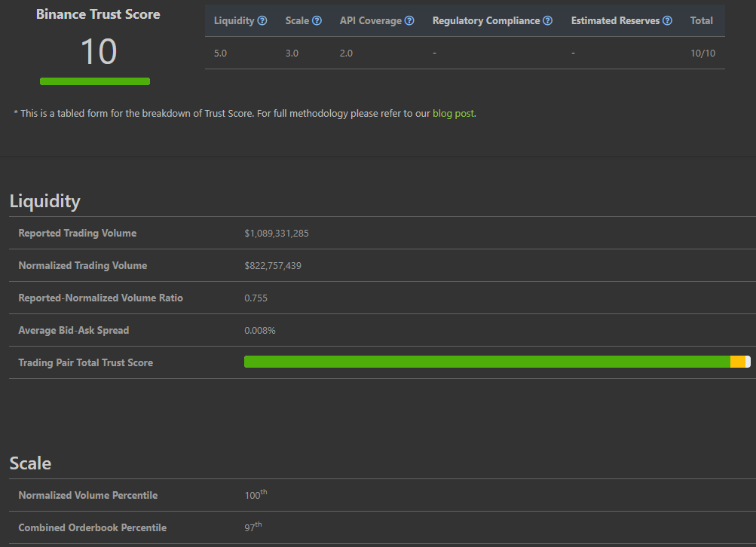The width and height of the screenshot is (756, 547).
Task: Click the question mark beside Scale header
Action: tap(317, 21)
